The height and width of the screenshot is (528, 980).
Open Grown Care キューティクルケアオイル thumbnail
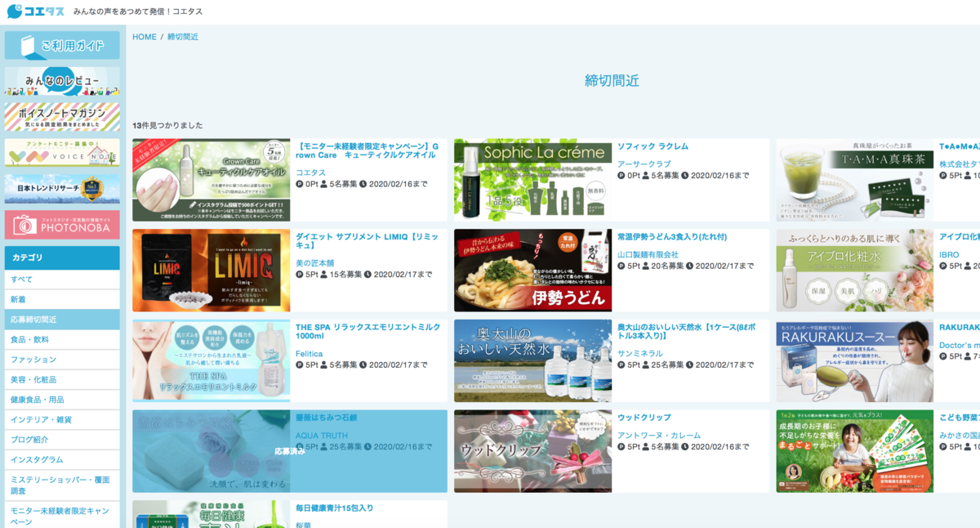[x=211, y=180]
